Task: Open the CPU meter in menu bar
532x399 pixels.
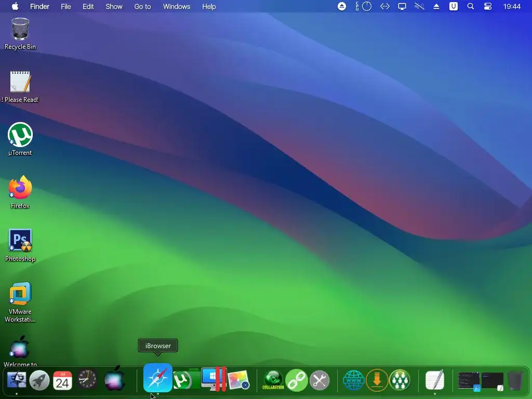Action: click(x=363, y=6)
